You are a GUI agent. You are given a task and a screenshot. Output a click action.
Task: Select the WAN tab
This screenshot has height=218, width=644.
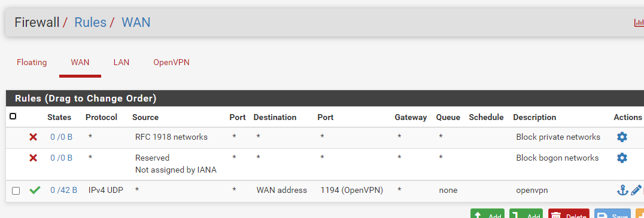pyautogui.click(x=80, y=62)
